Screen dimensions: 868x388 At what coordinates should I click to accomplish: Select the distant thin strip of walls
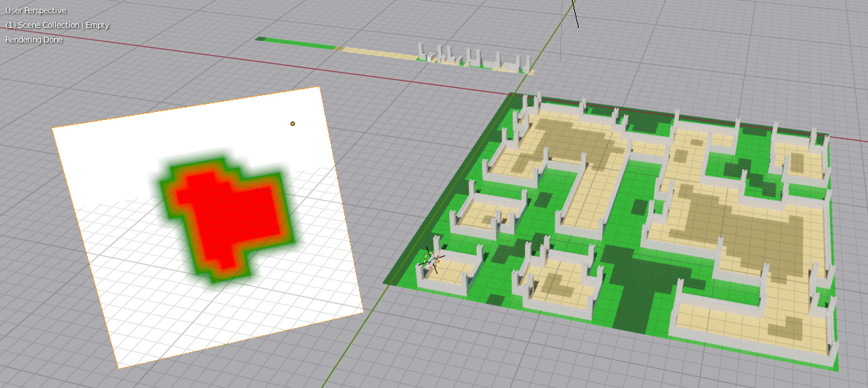click(394, 56)
